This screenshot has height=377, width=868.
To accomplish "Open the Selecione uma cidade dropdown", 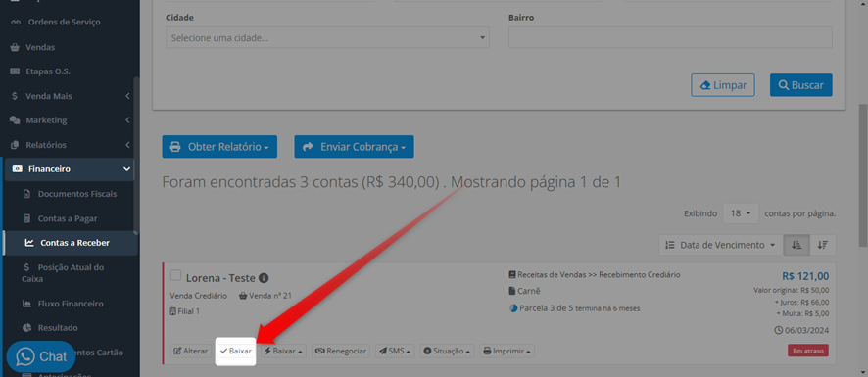I will pos(327,37).
